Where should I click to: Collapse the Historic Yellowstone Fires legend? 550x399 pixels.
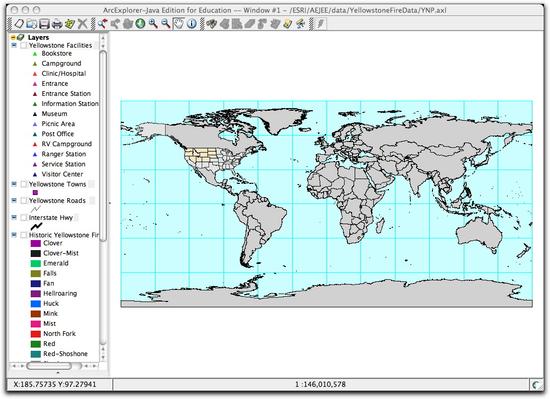[14, 235]
